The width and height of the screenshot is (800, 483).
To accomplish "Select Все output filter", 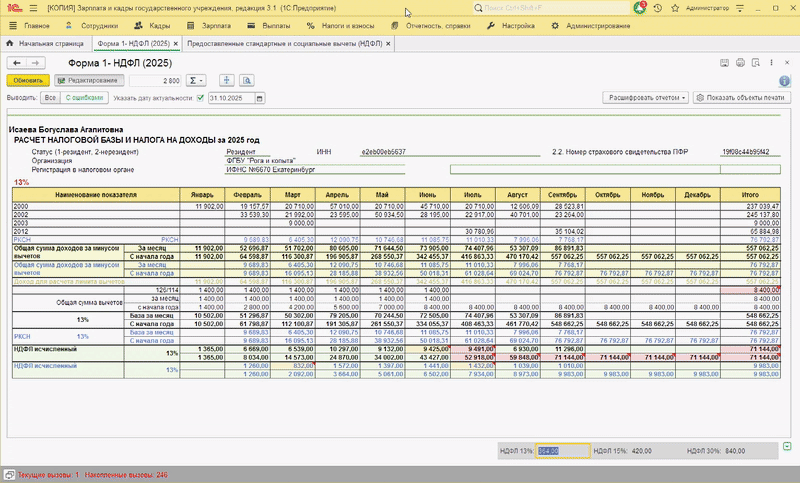I will click(50, 98).
